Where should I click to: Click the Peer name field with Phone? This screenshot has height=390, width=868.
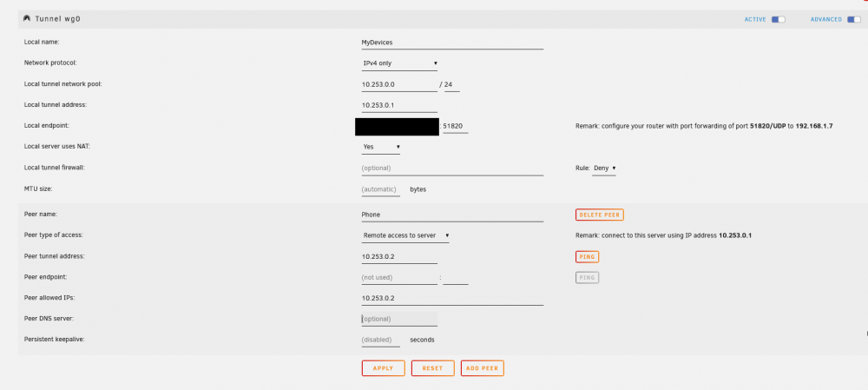pos(452,215)
